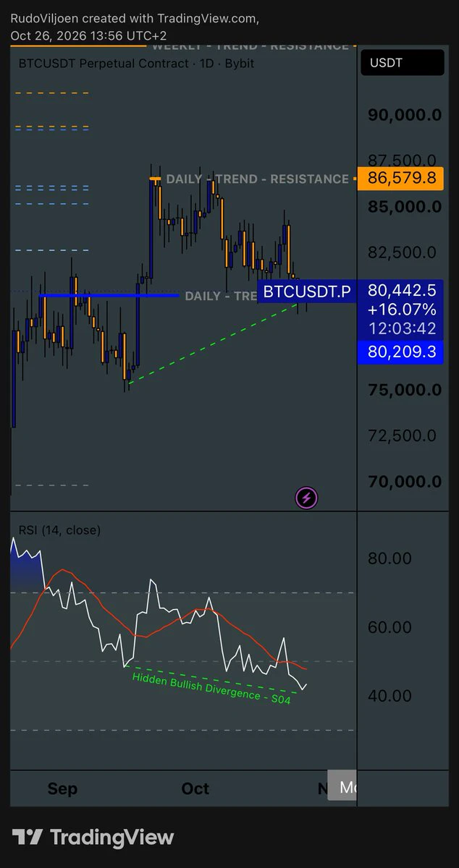The height and width of the screenshot is (868, 459).
Task: Select the 80,442.5 current price value
Action: point(402,291)
